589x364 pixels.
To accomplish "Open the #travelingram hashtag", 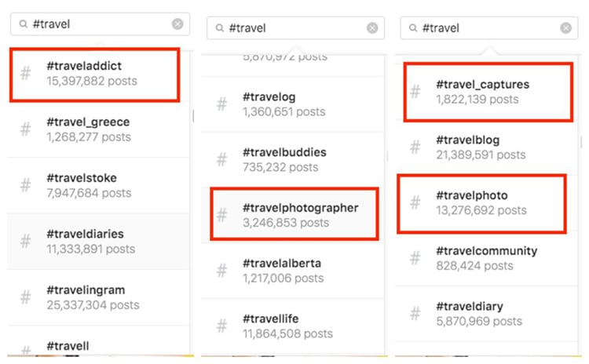I will [x=93, y=297].
